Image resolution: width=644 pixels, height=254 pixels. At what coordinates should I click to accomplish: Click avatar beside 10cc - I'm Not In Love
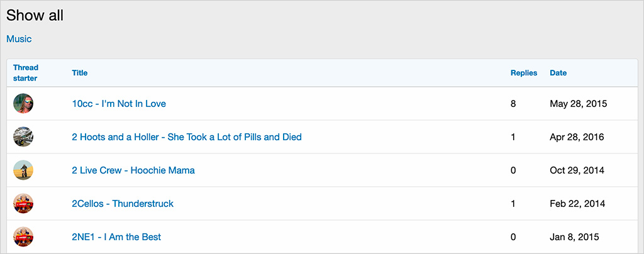23,103
